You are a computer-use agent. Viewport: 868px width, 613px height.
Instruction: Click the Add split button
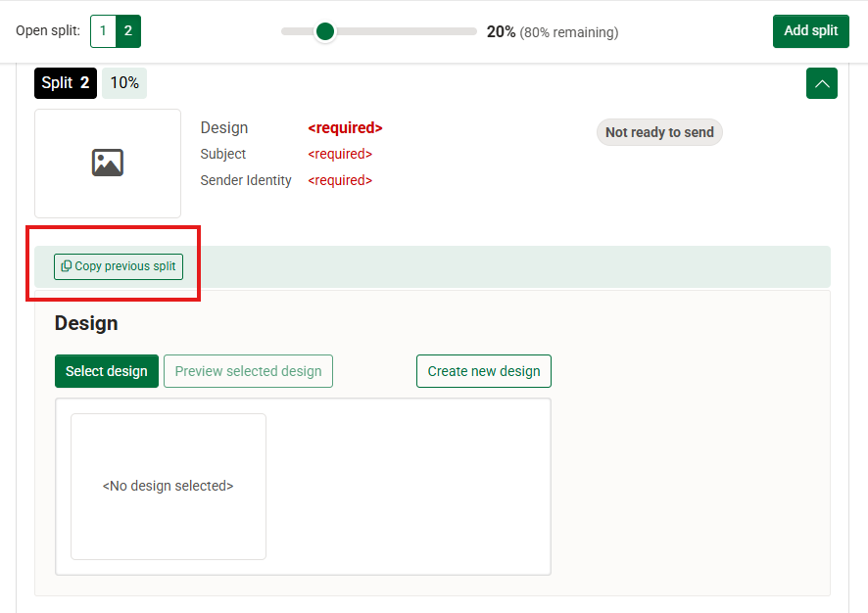(810, 31)
